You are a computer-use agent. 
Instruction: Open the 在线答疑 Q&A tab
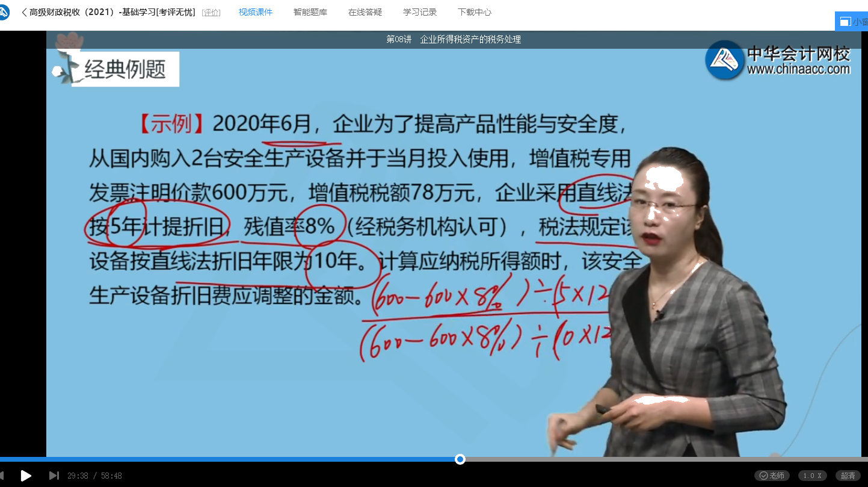(x=365, y=11)
